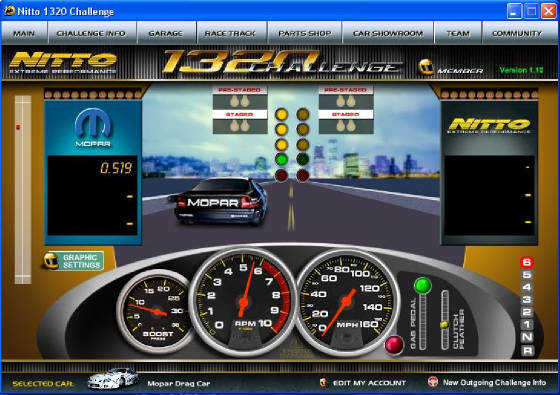Click the Nitto logo on right panel
The image size is (560, 395).
pyautogui.click(x=489, y=126)
